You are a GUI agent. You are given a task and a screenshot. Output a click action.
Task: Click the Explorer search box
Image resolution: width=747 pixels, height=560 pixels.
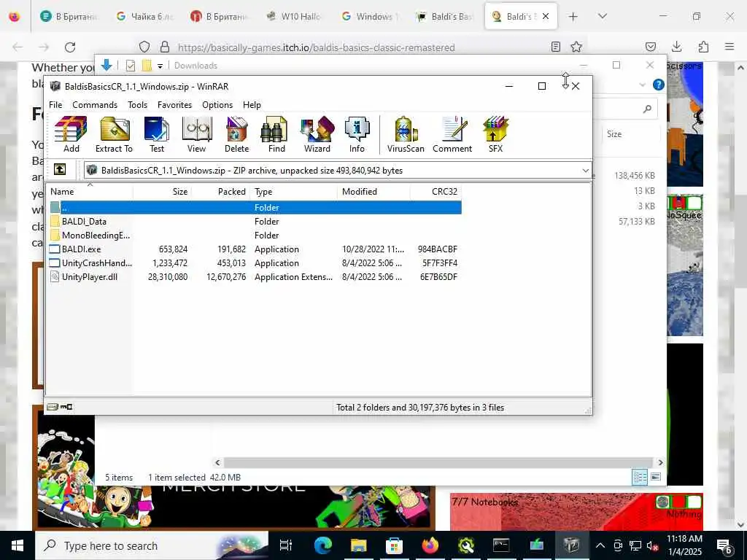coord(625,109)
